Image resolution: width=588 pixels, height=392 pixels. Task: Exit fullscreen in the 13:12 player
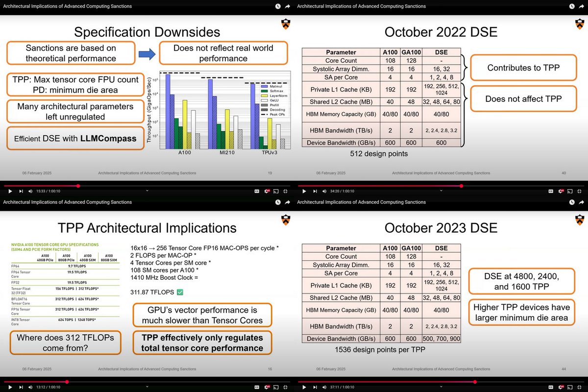pos(285,387)
